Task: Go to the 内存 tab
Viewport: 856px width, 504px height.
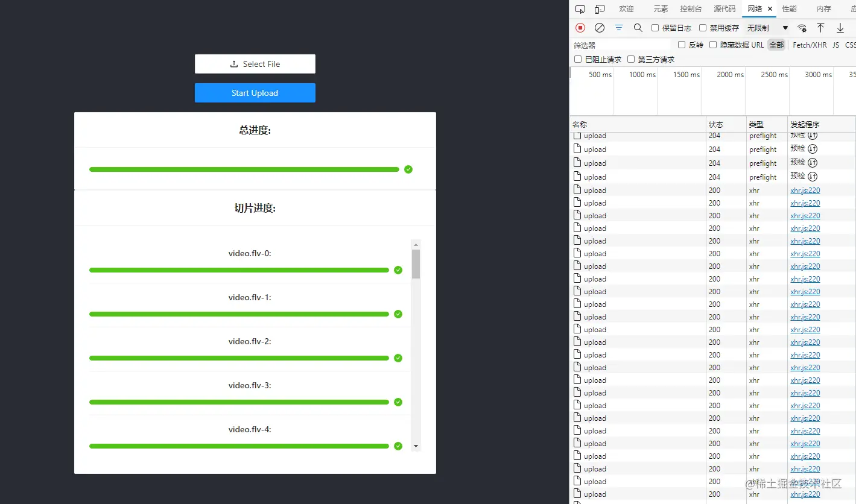Action: pyautogui.click(x=823, y=9)
